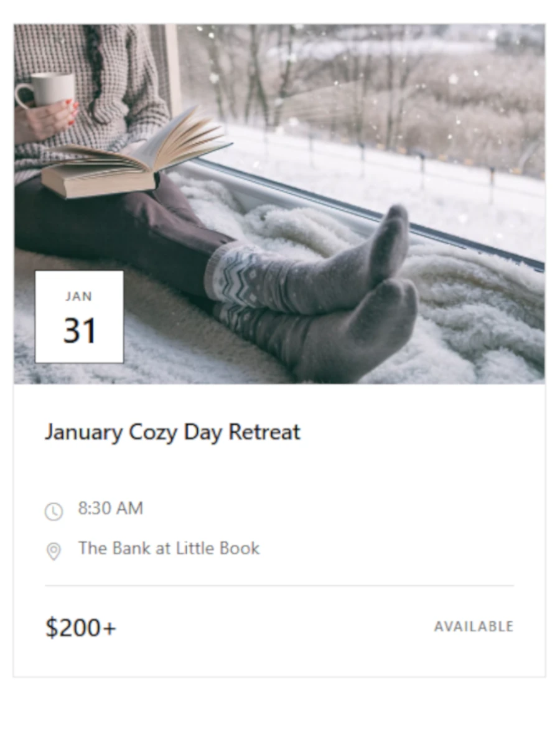Image resolution: width=560 pixels, height=747 pixels.
Task: Click the JAN 31 date badge
Action: coord(79,316)
